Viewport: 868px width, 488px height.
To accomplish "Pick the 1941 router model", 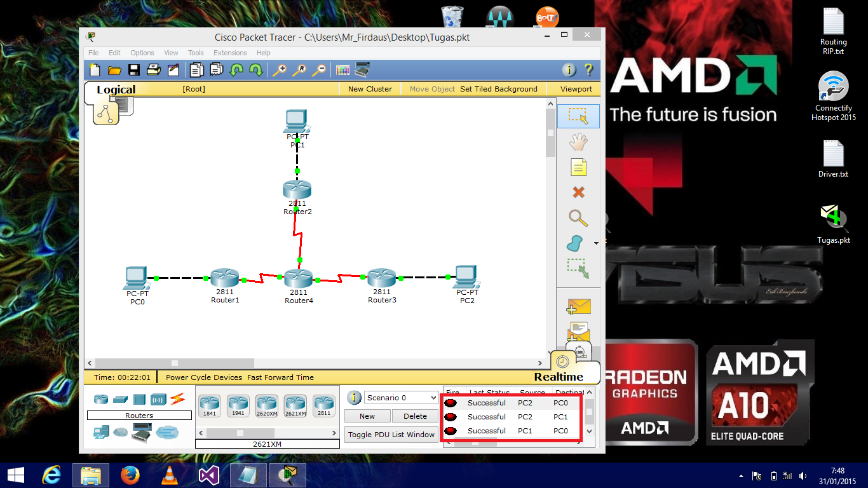I will pos(238,405).
